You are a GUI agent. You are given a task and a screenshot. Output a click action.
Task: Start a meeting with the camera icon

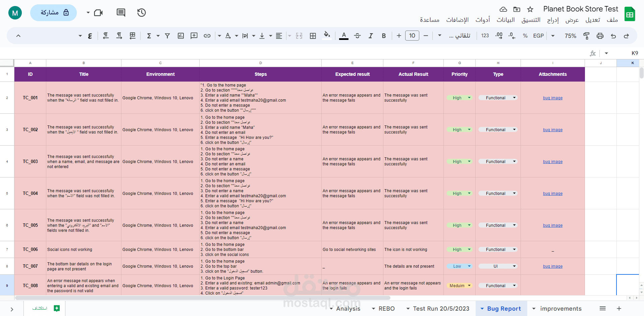[x=99, y=13]
